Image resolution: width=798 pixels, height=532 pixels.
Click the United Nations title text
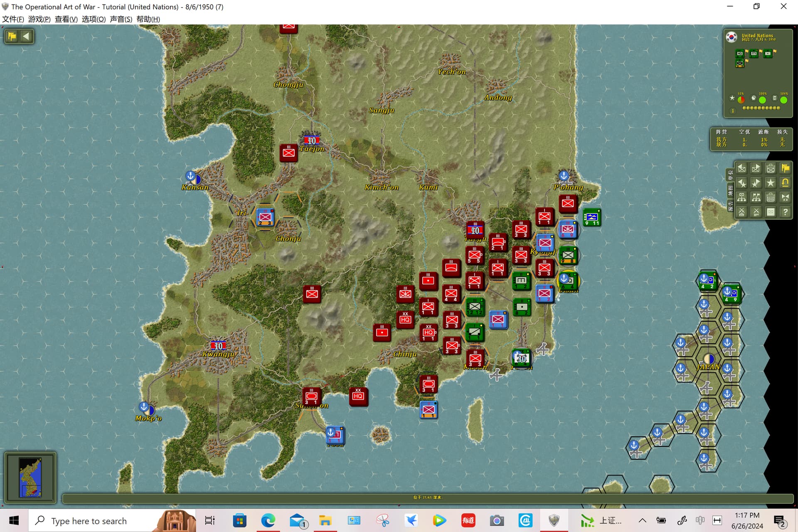[757, 36]
